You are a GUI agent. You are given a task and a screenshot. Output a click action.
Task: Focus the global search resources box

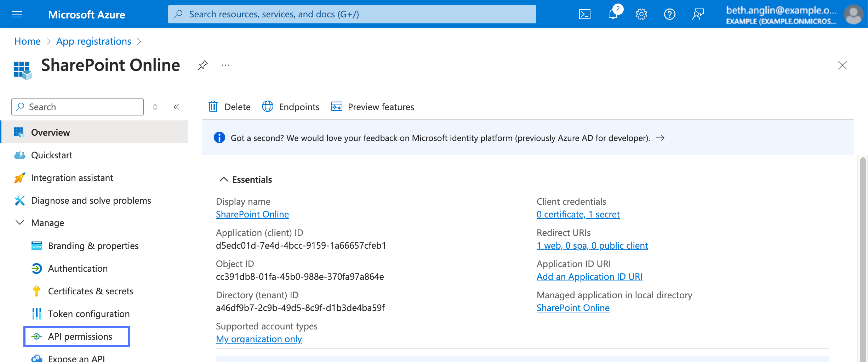(x=352, y=14)
